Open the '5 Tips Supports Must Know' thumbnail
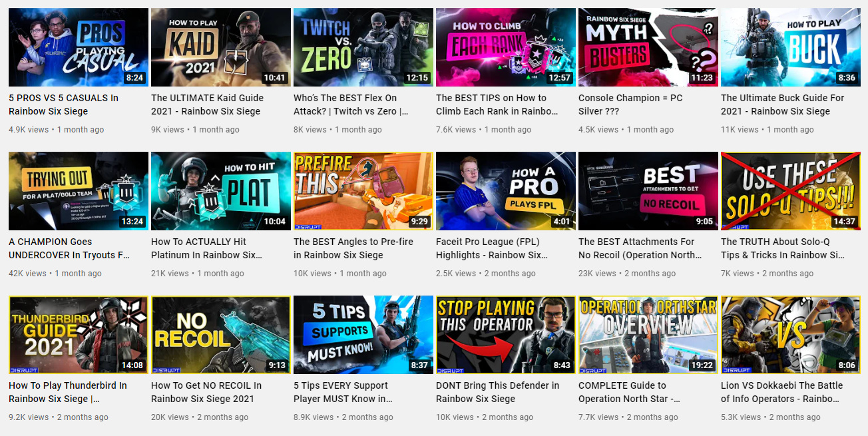 363,335
